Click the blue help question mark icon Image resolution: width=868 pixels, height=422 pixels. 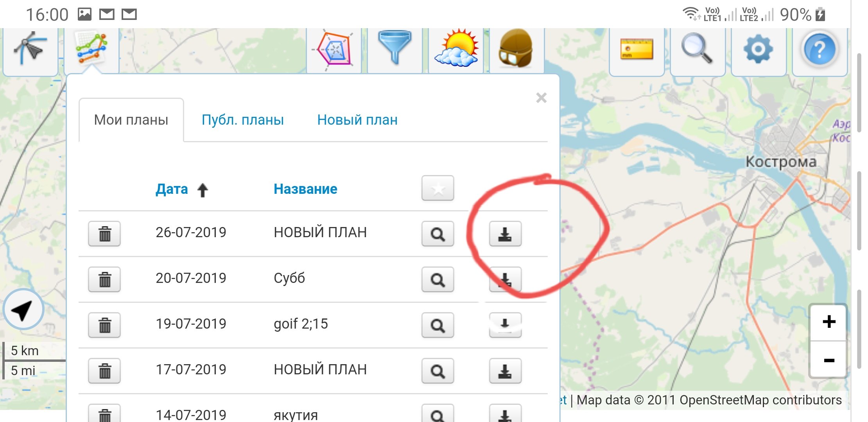pos(820,50)
